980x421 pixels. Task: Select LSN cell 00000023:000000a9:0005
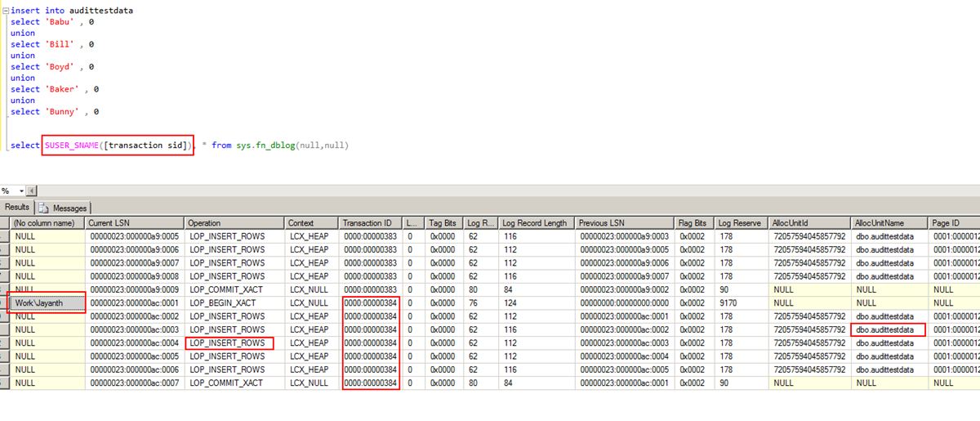pos(136,236)
